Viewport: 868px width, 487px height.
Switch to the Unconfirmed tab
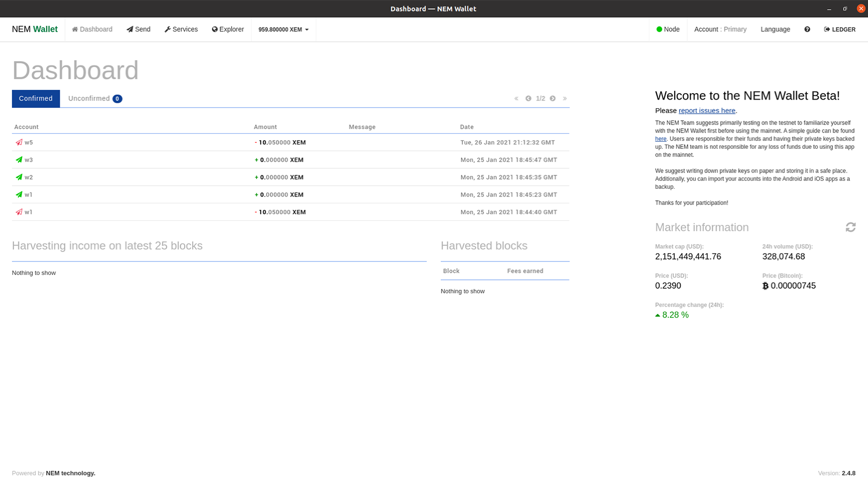[95, 98]
